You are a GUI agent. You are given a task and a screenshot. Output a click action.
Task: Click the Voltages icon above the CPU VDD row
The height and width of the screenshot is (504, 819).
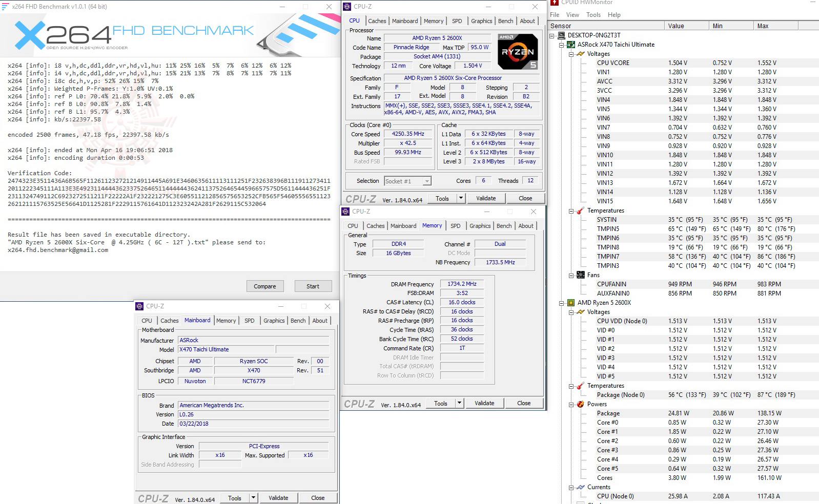pos(581,312)
